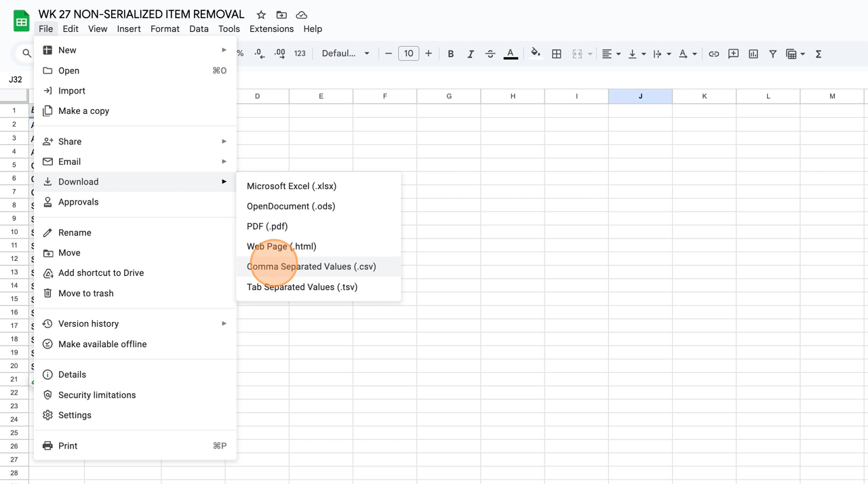
Task: Apply strikethrough formatting
Action: [x=490, y=54]
